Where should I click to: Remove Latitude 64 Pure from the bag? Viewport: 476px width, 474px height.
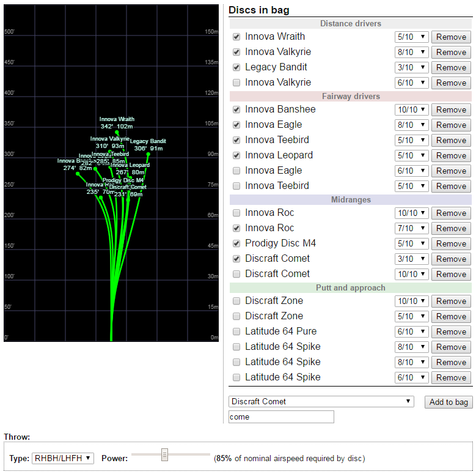click(x=451, y=331)
